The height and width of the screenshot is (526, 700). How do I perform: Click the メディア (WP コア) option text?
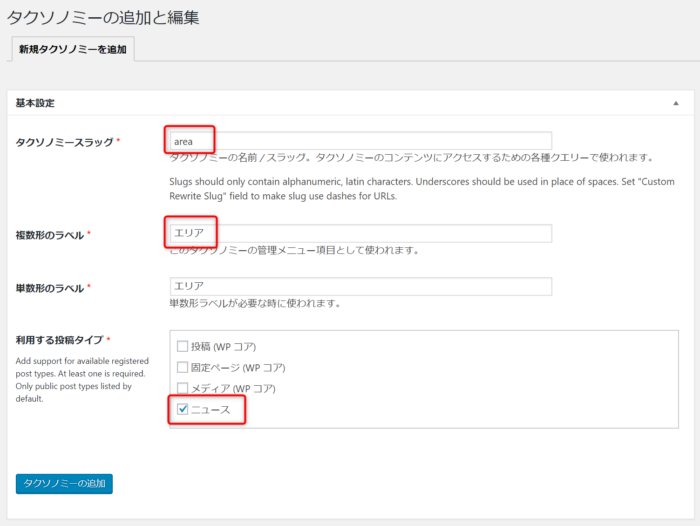click(232, 388)
